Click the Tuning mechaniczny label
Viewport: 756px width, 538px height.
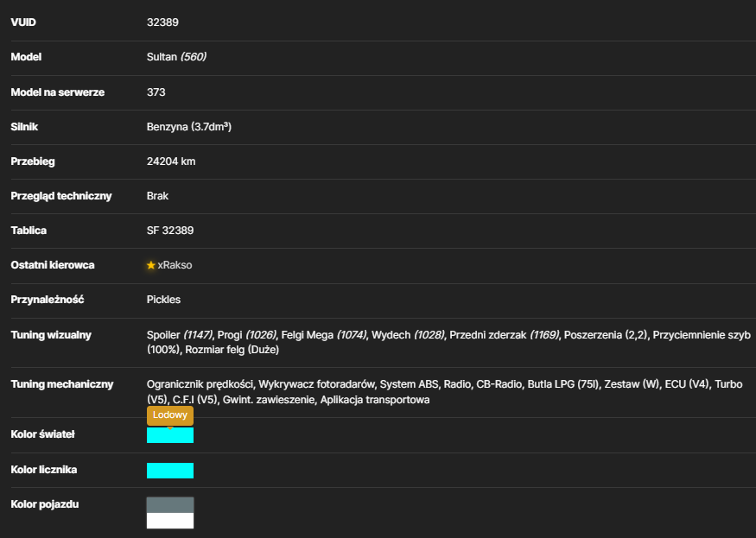(61, 384)
